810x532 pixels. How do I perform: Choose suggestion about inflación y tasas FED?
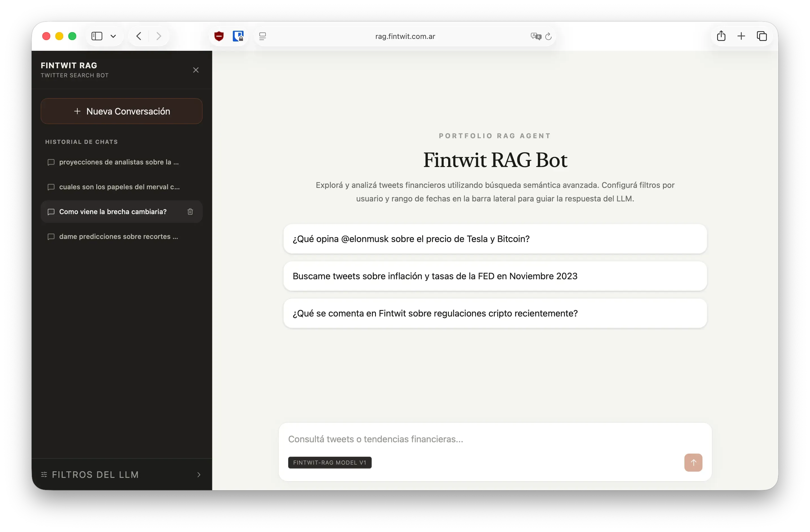coord(495,276)
